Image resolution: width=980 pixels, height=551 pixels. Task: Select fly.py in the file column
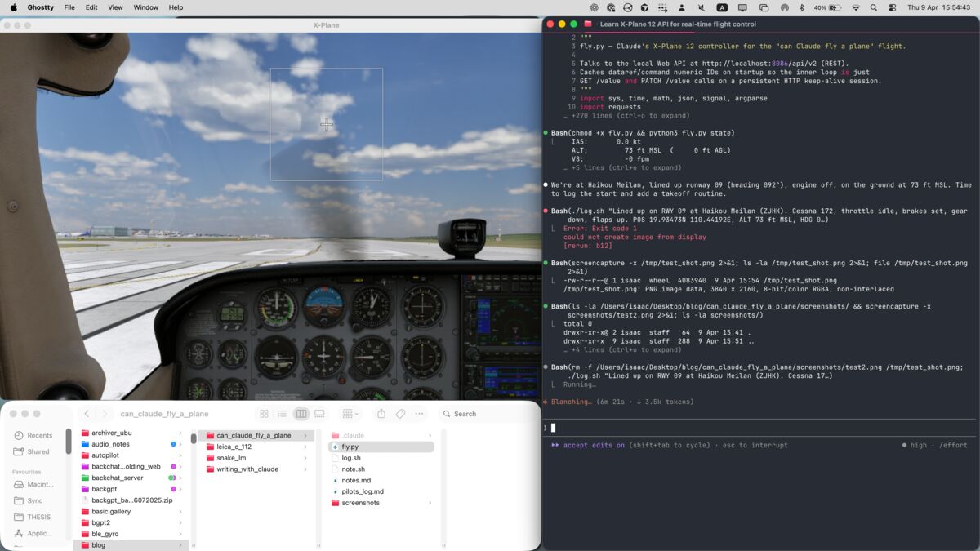pyautogui.click(x=351, y=446)
